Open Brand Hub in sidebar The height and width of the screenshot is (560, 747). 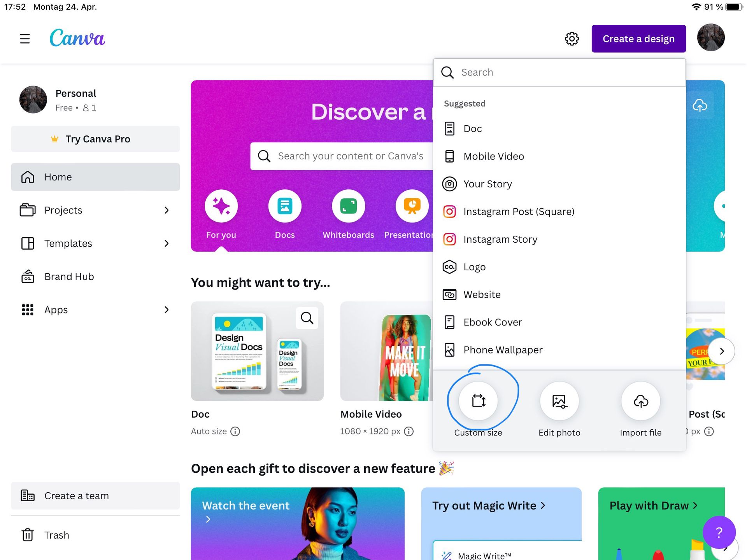[x=95, y=276]
